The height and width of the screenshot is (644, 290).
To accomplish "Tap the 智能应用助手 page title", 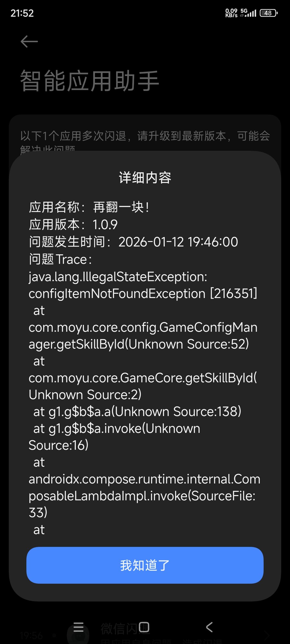I will tap(89, 81).
